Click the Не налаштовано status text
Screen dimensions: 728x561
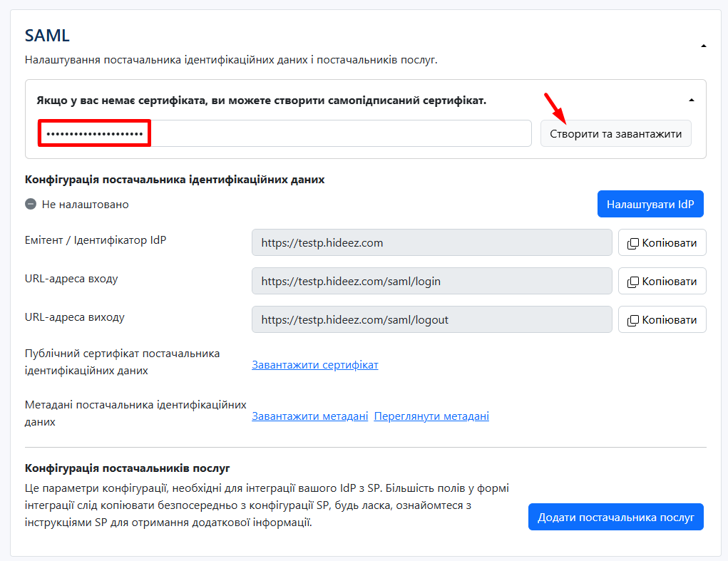tap(86, 205)
